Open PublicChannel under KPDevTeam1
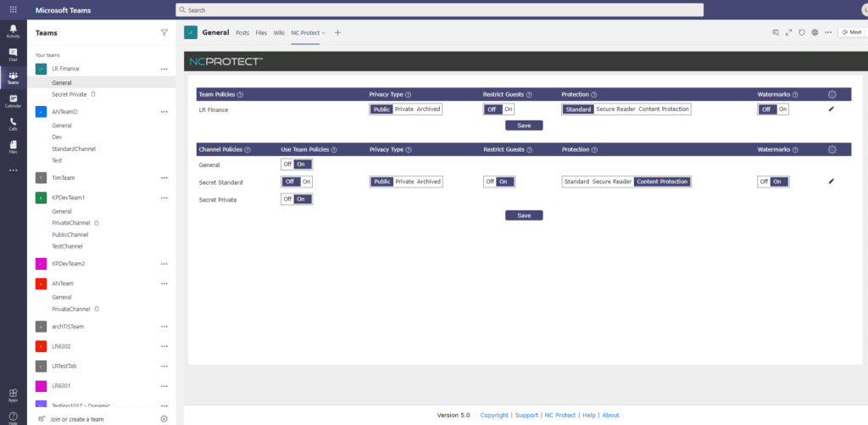 (70, 234)
